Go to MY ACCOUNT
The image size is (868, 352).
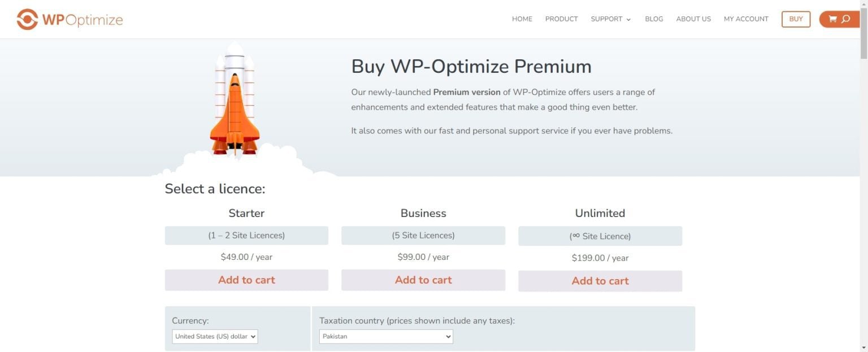(746, 19)
